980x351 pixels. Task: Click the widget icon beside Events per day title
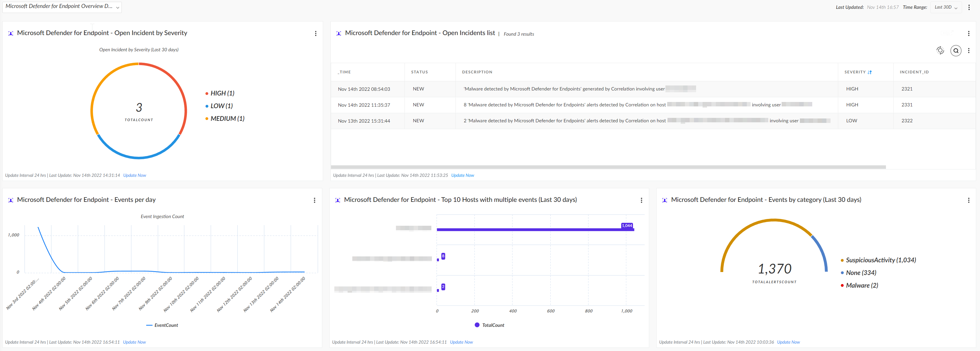11,200
